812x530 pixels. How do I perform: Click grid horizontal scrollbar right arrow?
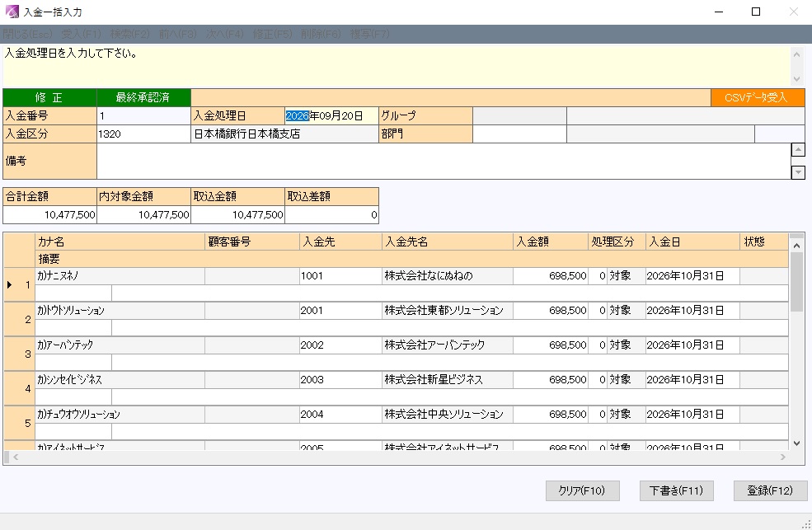coord(782,457)
